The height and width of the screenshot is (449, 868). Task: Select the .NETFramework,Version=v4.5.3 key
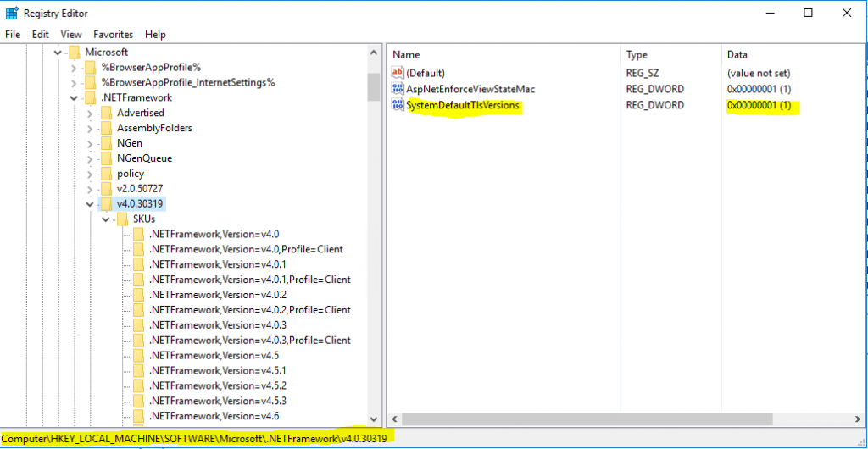coord(218,401)
